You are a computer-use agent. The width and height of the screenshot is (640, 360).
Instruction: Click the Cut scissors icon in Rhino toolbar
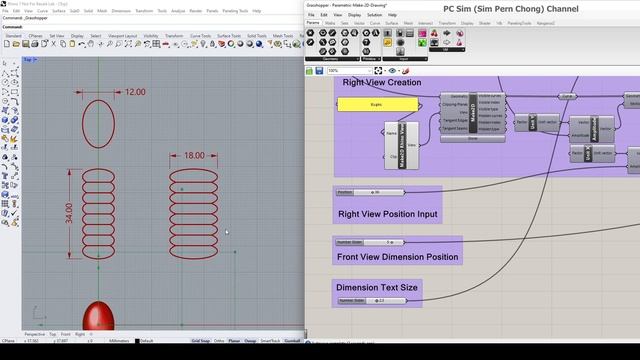click(x=53, y=44)
